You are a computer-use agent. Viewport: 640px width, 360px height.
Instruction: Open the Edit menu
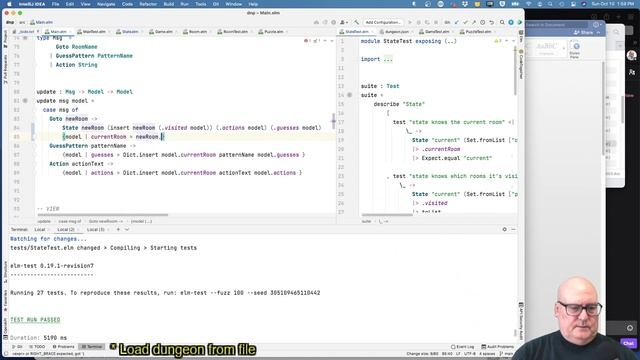70,4
